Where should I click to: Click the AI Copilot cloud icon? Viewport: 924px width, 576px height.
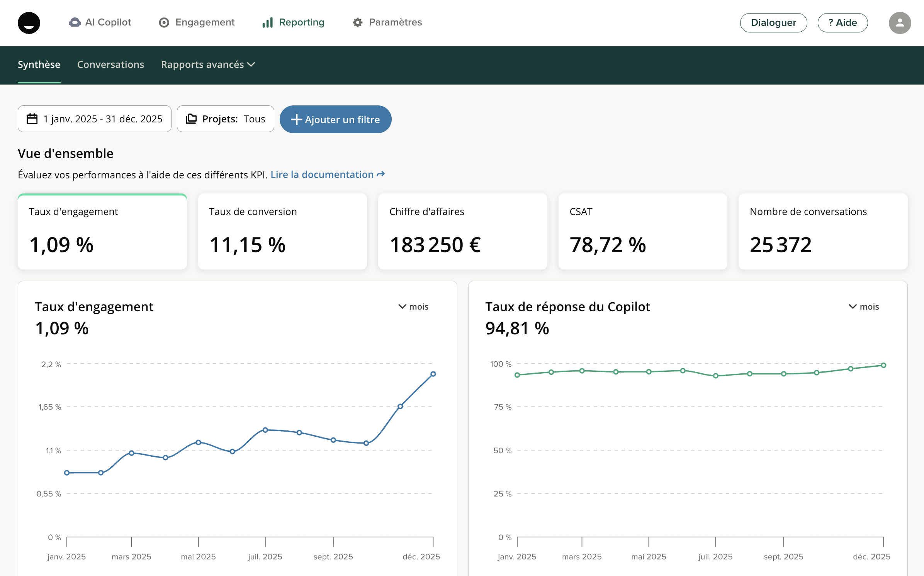click(x=75, y=22)
